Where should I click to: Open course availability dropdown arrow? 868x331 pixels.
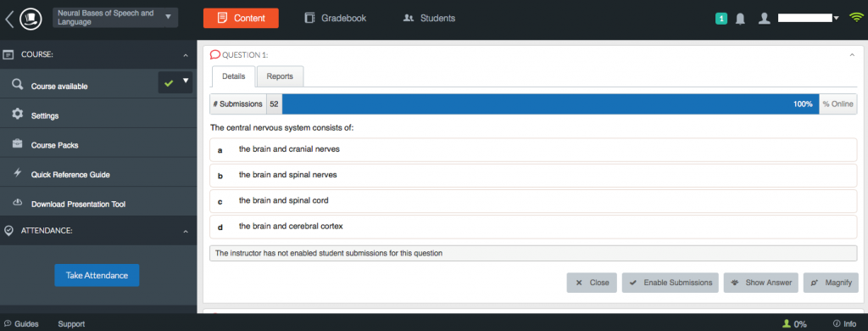(186, 81)
